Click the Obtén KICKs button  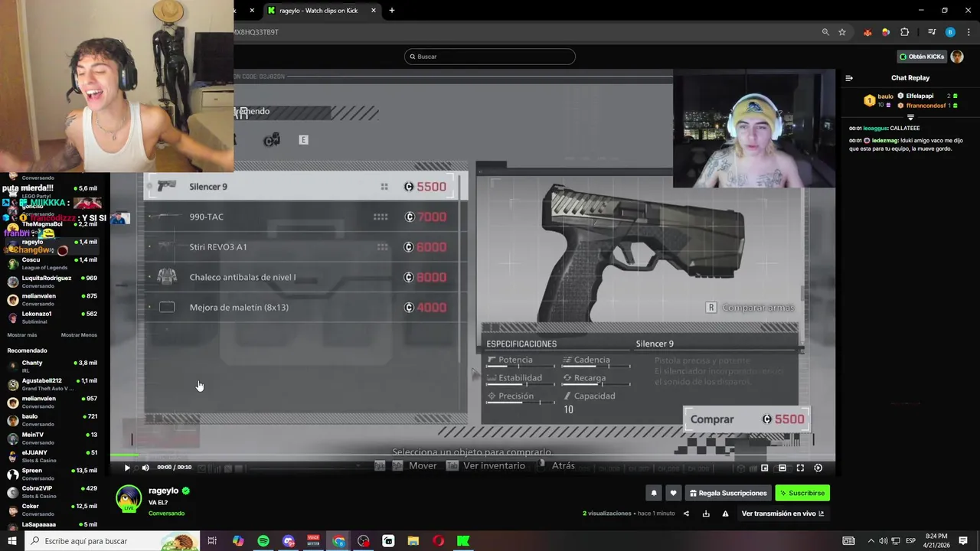(x=922, y=57)
